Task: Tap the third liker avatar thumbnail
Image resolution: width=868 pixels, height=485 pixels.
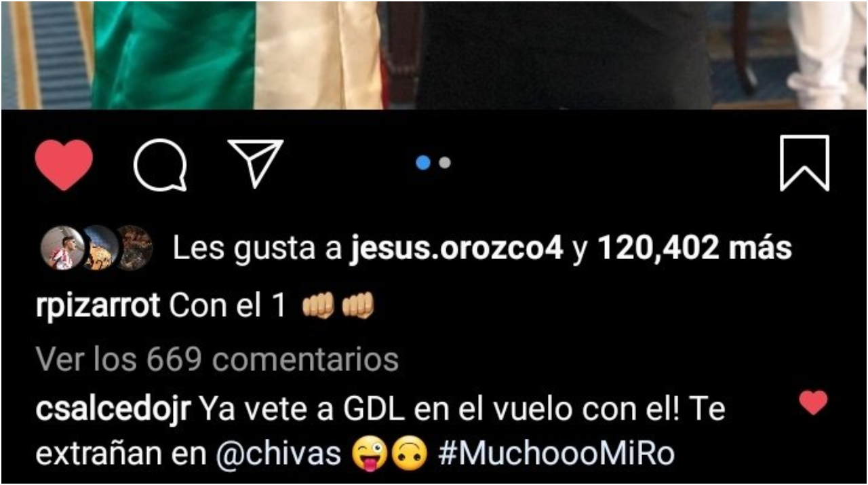Action: pyautogui.click(x=134, y=248)
